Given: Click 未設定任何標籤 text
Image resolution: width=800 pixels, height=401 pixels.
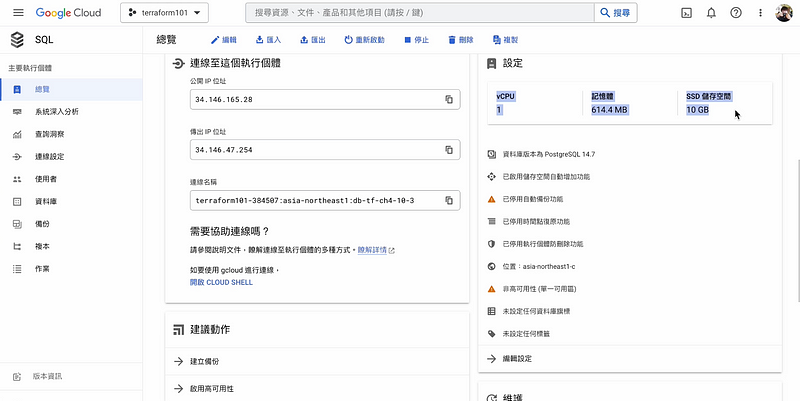Looking at the screenshot, I should tap(526, 334).
